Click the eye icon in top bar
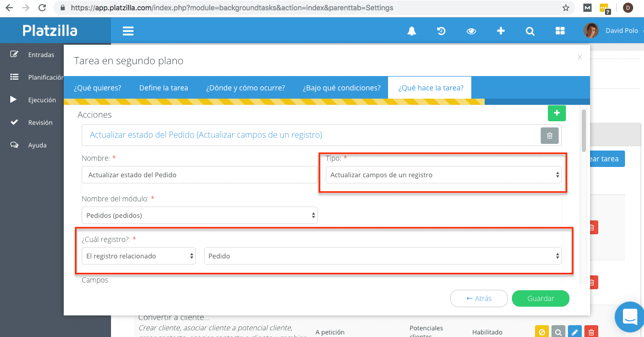644x337 pixels. tap(471, 31)
